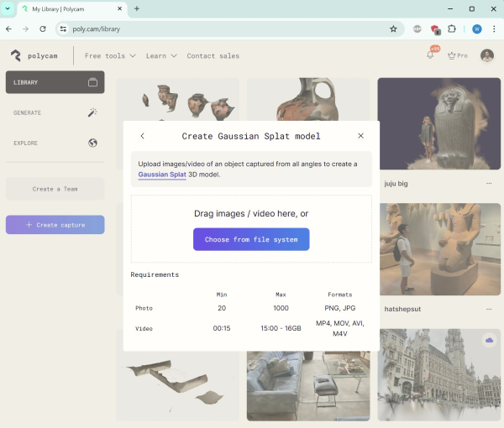
Task: Open the user profile avatar
Action: click(487, 55)
